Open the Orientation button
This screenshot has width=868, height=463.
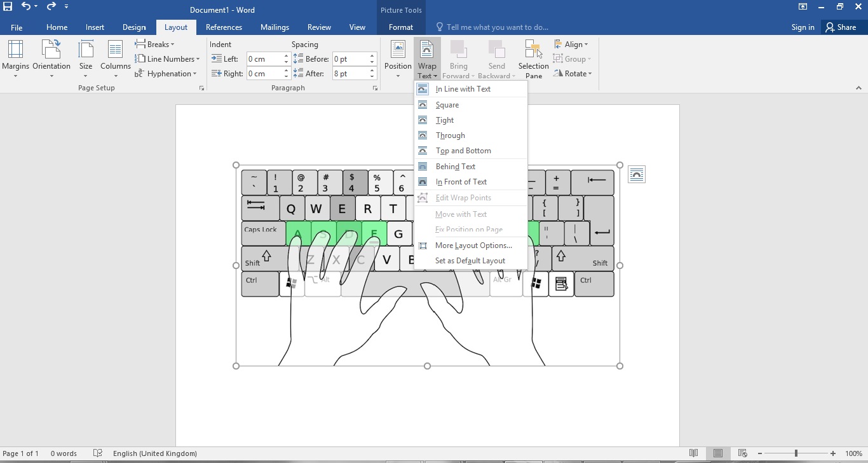tap(51, 59)
